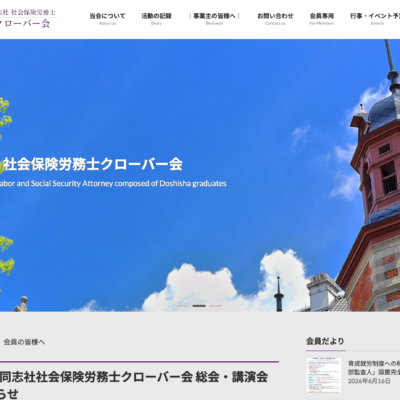
Task: Select the active middle slider indicator
Action: [199, 306]
